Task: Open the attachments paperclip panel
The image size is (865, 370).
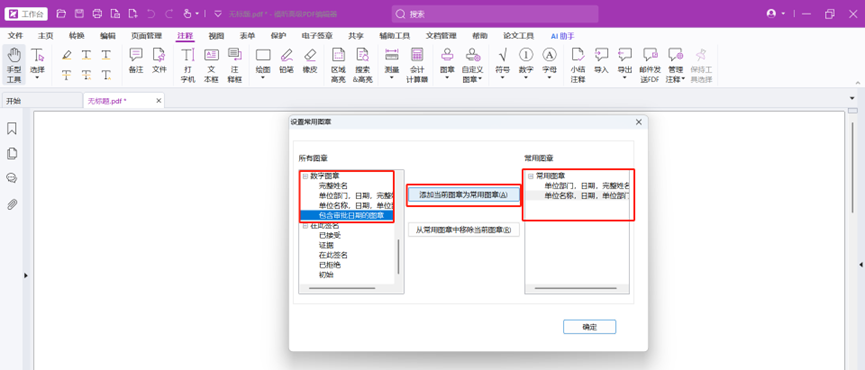Action: click(x=12, y=205)
